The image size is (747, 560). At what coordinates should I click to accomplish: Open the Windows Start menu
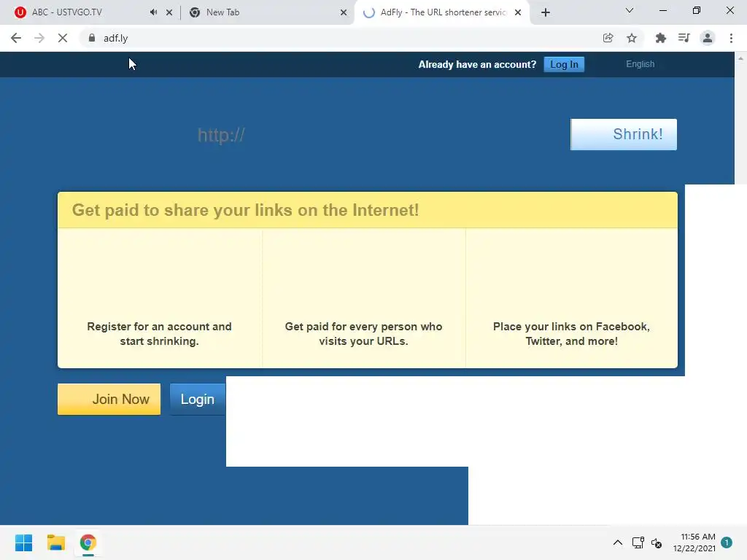click(x=23, y=542)
